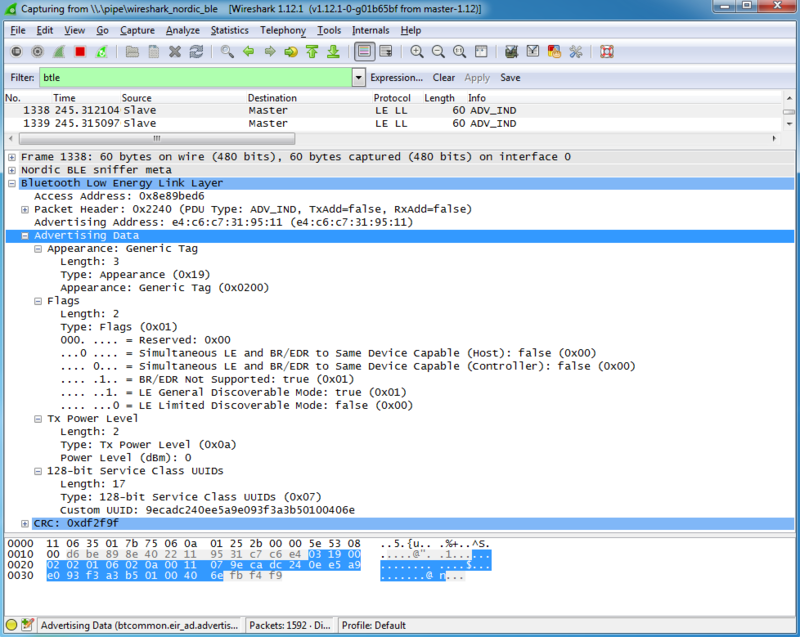Open help lifebuoy icon

pos(607,52)
